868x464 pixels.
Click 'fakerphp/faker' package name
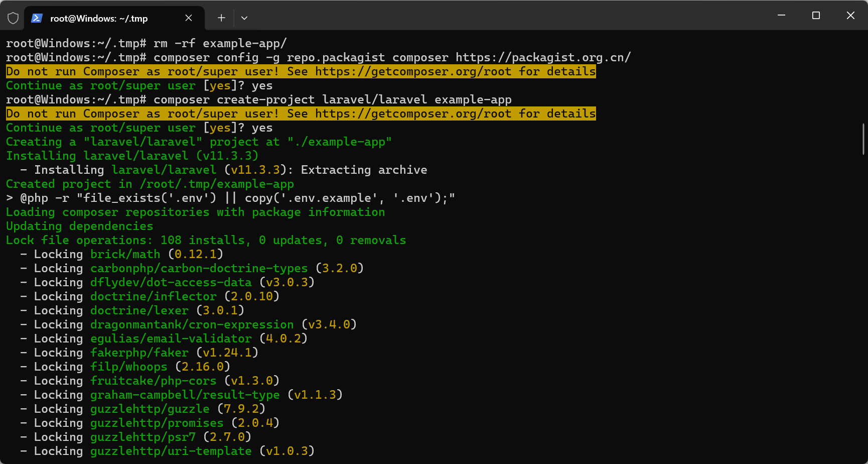point(139,353)
